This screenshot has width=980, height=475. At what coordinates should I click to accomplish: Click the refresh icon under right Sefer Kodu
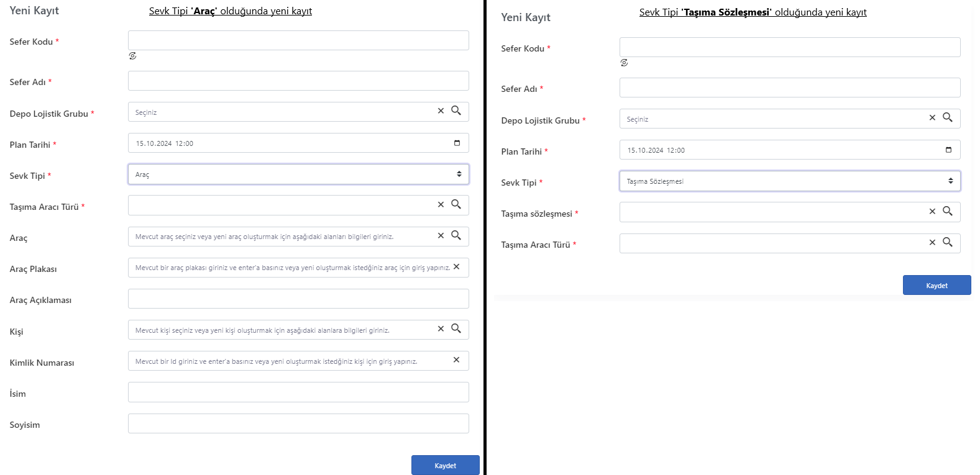coord(624,63)
